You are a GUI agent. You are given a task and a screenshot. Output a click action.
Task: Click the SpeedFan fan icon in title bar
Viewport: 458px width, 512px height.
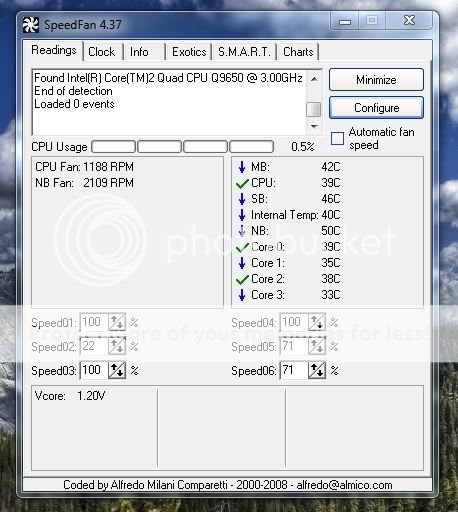tap(31, 25)
